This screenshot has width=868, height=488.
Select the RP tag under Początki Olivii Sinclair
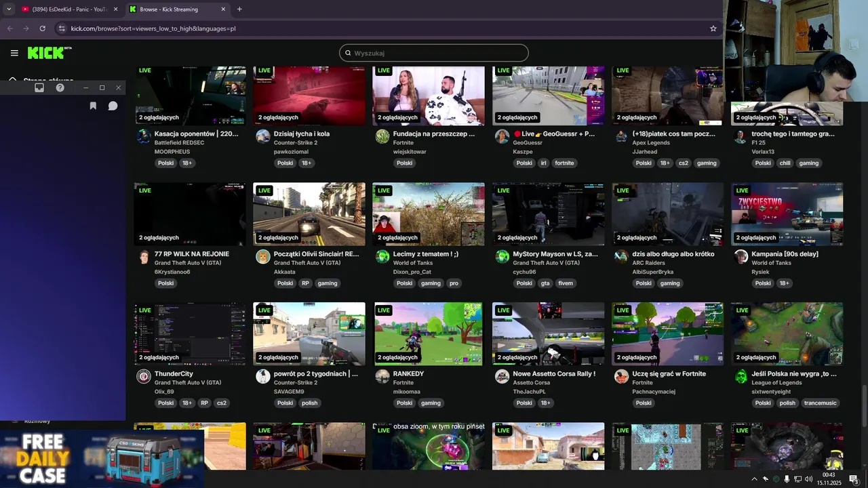pyautogui.click(x=305, y=283)
